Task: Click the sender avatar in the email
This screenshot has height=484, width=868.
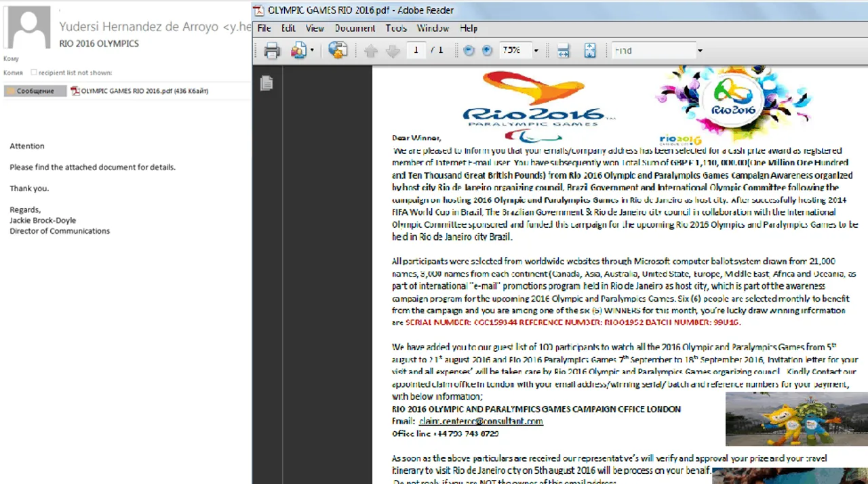Action: (28, 28)
